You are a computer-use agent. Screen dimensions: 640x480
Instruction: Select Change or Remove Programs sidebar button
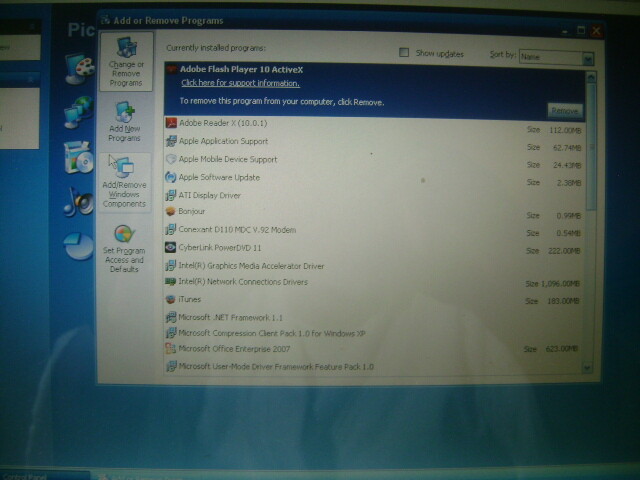(126, 62)
